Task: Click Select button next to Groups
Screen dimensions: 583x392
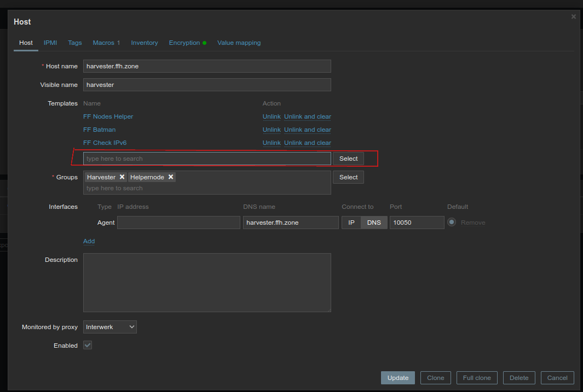Action: pos(348,177)
